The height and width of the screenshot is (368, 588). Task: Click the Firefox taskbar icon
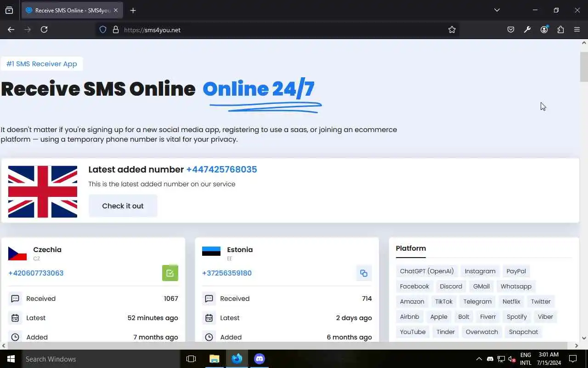tap(237, 359)
